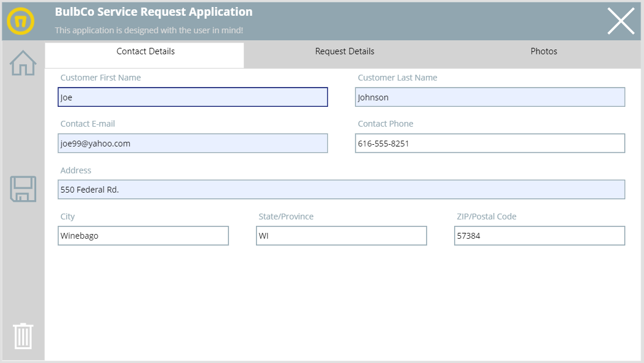Viewport: 644px width, 363px height.
Task: Click the 'ZIP/Postal Code' label
Action: point(486,217)
